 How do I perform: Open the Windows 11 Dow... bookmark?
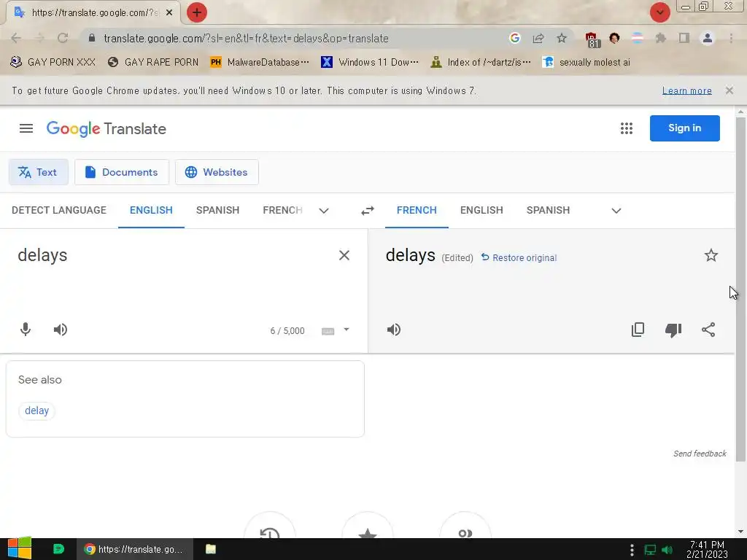[x=370, y=63]
